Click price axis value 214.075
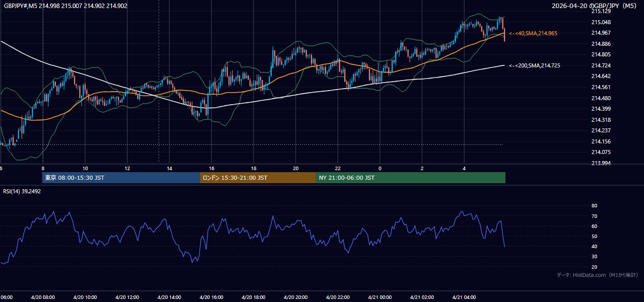This screenshot has width=644, height=302. 601,152
